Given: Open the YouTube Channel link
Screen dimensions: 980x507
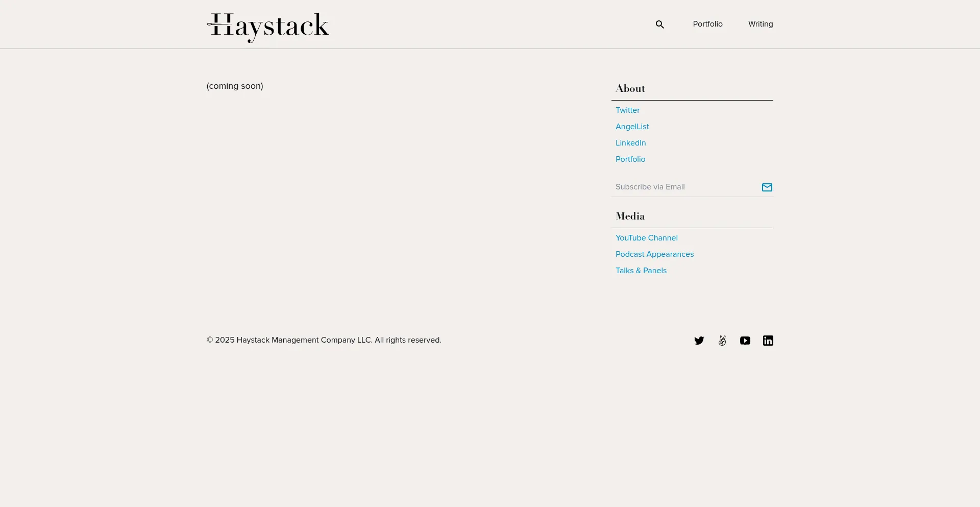Looking at the screenshot, I should (x=646, y=238).
